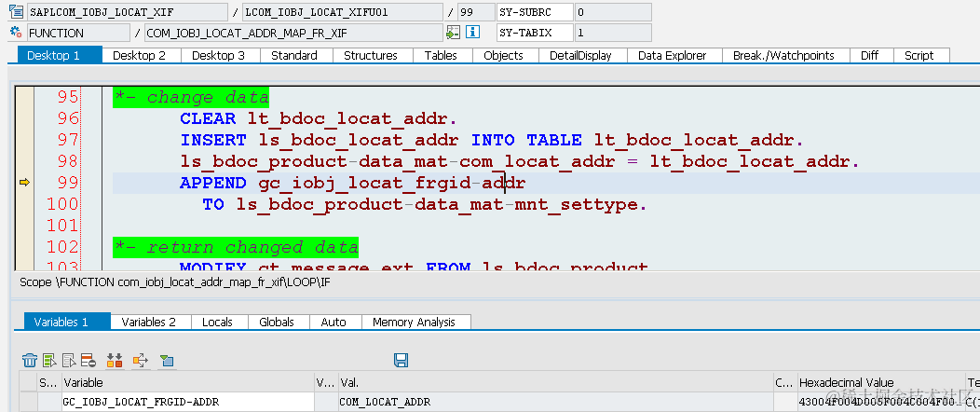Click the icon with two down arrows over squares

pyautogui.click(x=115, y=360)
